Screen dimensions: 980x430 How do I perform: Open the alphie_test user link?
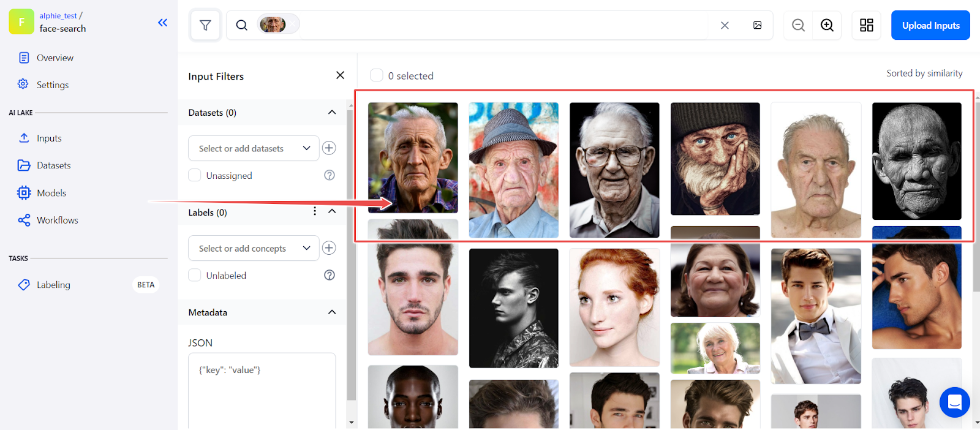pyautogui.click(x=58, y=15)
